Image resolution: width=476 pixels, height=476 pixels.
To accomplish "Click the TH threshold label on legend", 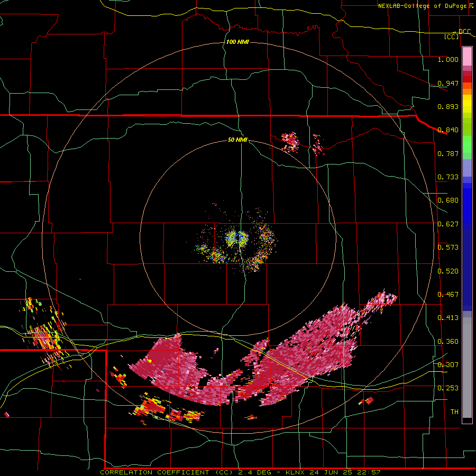I will tap(454, 412).
